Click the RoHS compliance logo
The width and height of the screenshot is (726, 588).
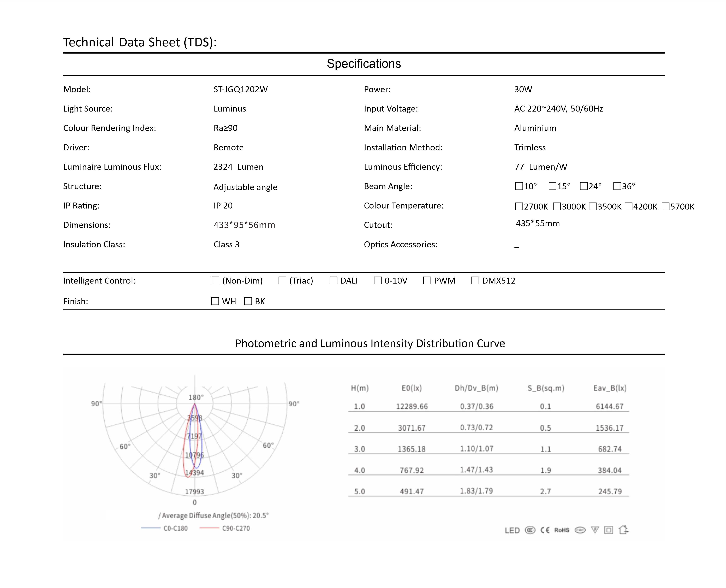coord(562,530)
